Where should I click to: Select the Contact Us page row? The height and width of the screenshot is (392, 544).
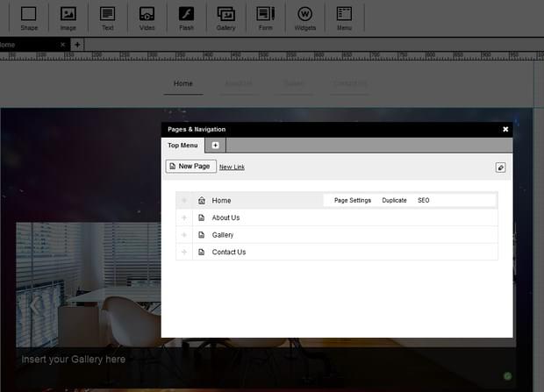coord(337,252)
